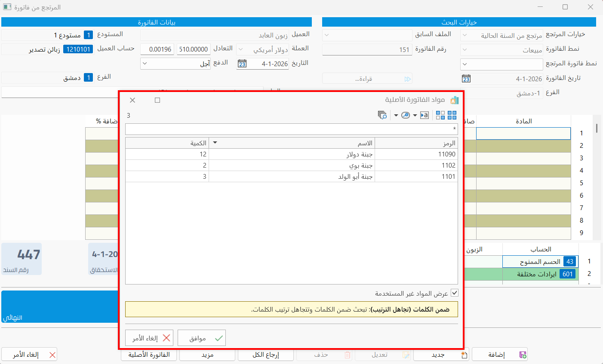Select the magnifier search scope icon

(406, 115)
